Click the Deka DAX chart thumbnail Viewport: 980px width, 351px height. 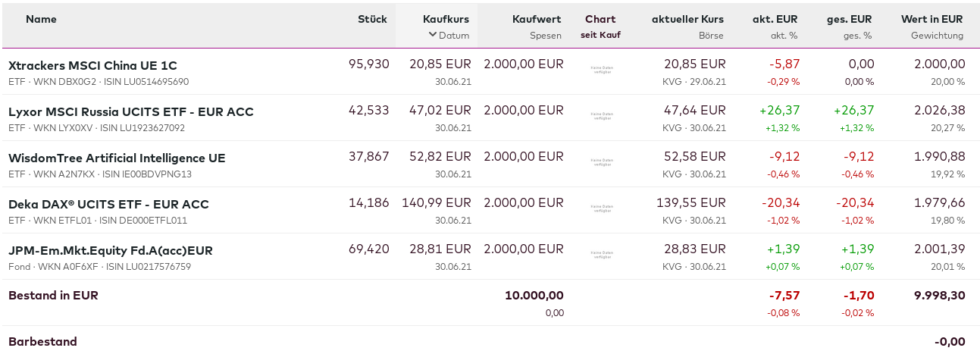602,208
